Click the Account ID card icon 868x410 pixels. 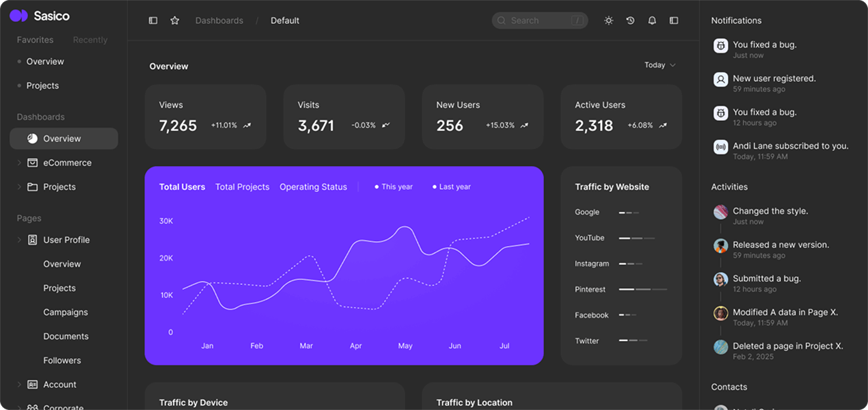coord(32,385)
